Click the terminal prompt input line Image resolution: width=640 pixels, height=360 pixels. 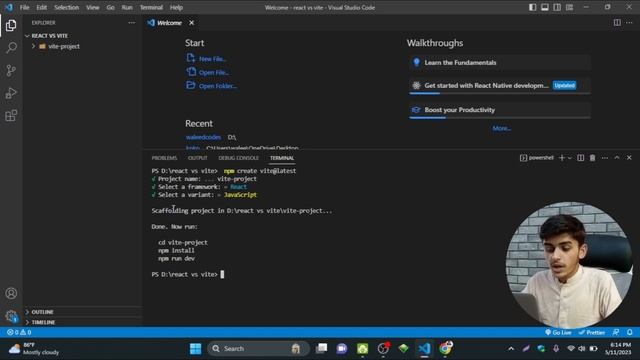[188, 274]
